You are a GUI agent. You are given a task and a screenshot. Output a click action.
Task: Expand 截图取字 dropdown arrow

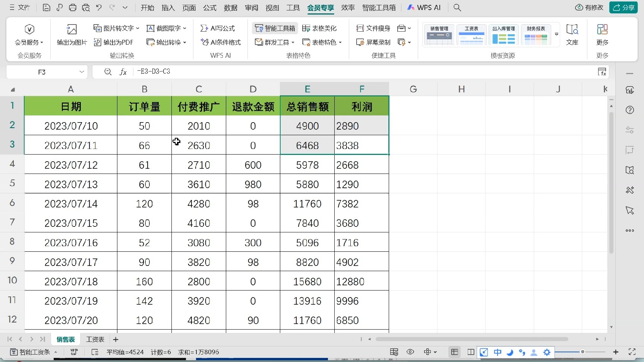point(184,28)
